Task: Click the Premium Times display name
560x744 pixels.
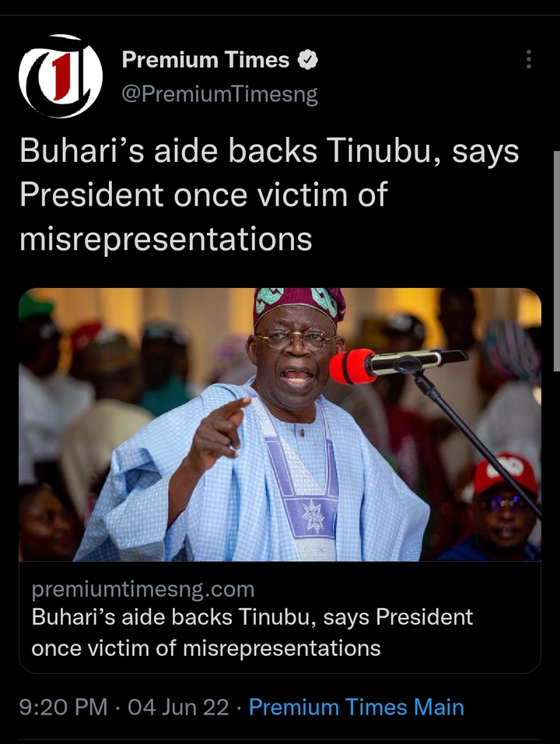Action: click(205, 60)
